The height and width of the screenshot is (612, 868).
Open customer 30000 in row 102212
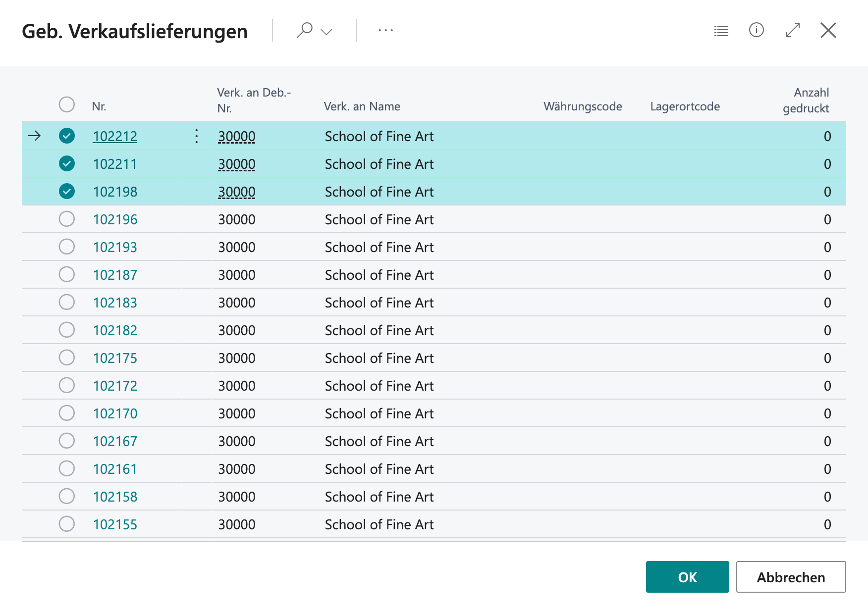pos(237,136)
